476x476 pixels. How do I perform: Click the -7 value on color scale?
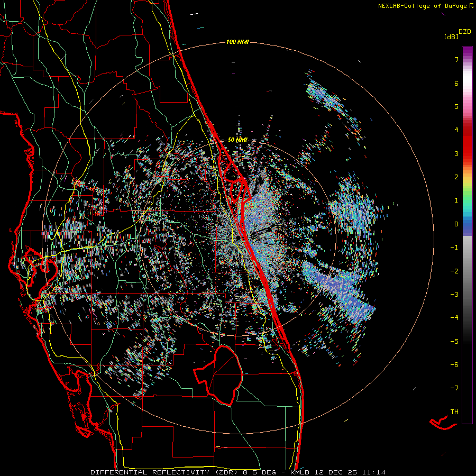(x=454, y=388)
